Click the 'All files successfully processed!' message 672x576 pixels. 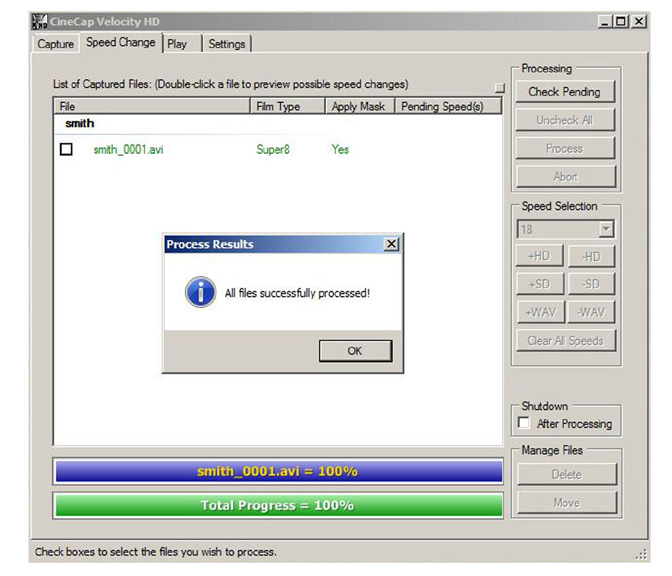pos(297,293)
